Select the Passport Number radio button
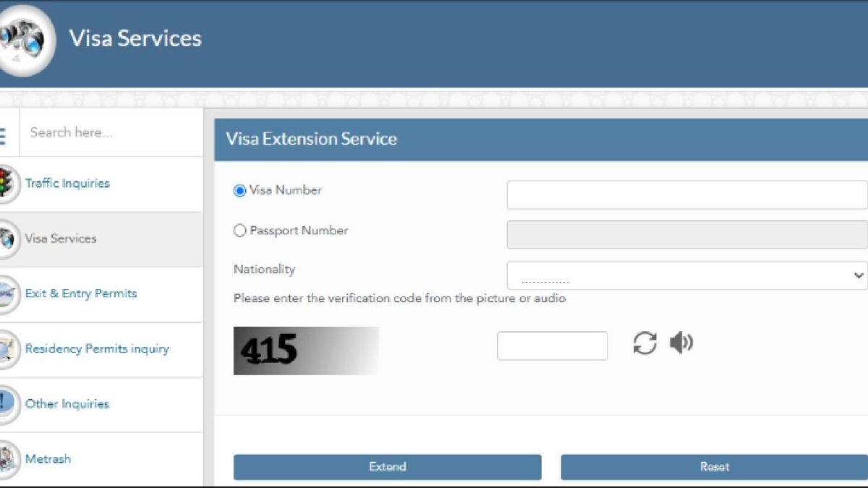Viewport: 868px width, 488px height. pos(240,231)
